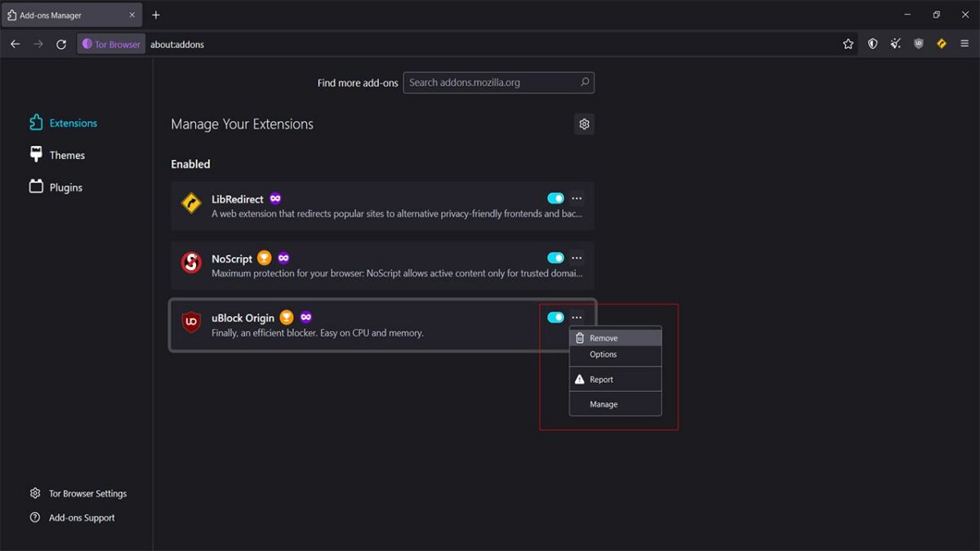Turn off the NoScript extension toggle
The height and width of the screenshot is (551, 980).
click(556, 257)
